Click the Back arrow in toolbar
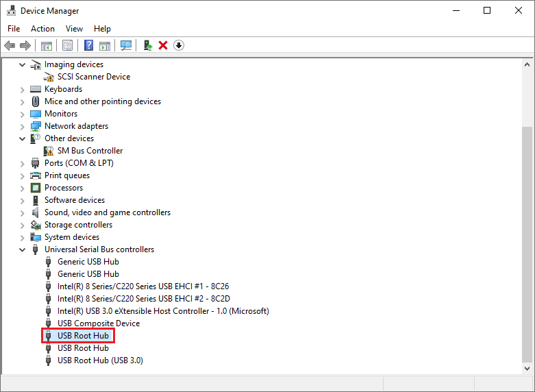This screenshot has width=535, height=392. (x=10, y=45)
